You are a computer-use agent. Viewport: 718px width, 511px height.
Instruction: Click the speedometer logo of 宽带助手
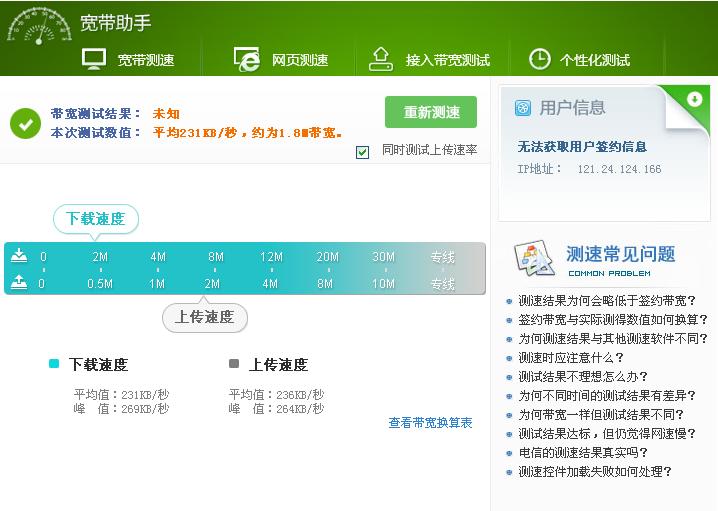click(39, 26)
